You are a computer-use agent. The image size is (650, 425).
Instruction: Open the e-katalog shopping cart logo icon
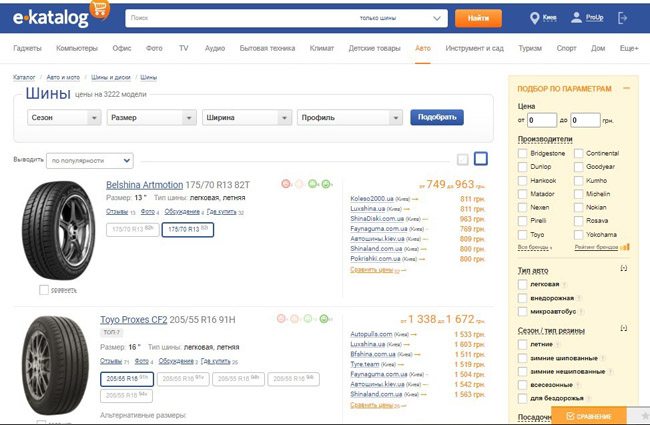tap(99, 9)
